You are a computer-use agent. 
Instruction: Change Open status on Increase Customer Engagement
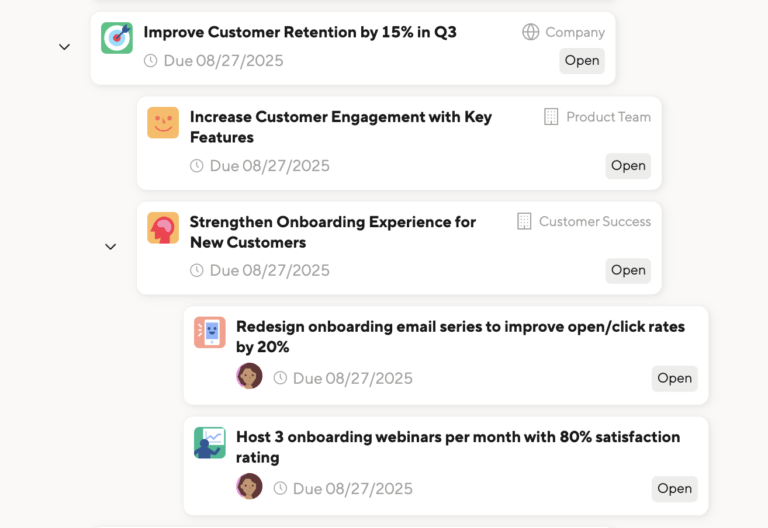(628, 166)
